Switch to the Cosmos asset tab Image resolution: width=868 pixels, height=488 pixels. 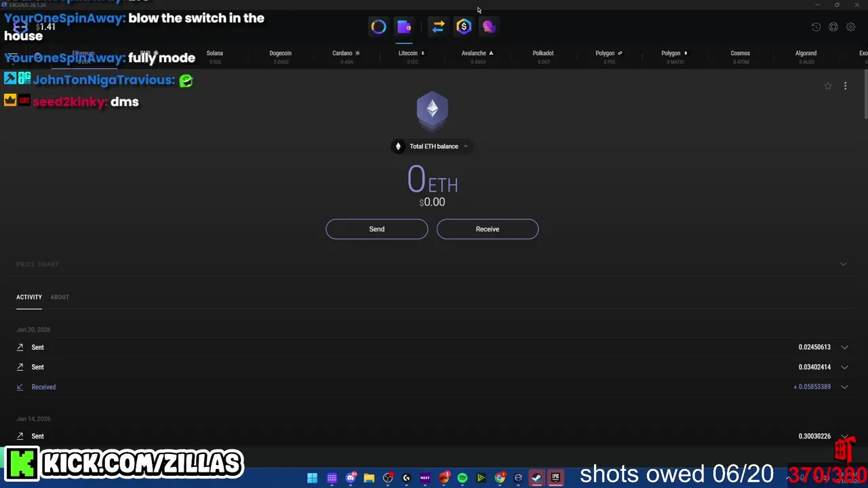pos(741,57)
